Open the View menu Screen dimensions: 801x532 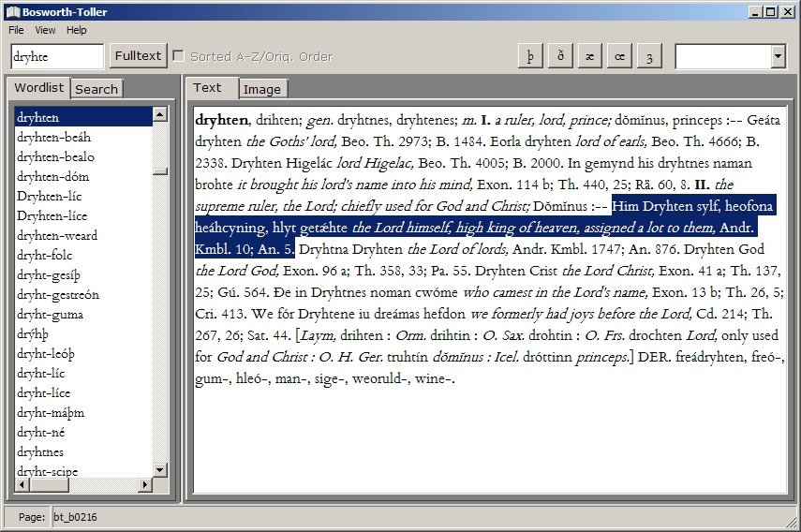pyautogui.click(x=45, y=30)
